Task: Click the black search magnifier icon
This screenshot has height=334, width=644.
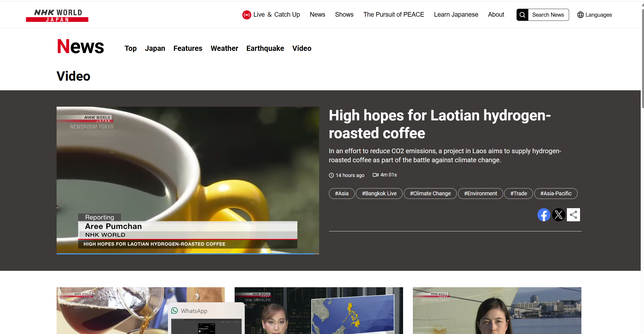Action: coord(522,15)
